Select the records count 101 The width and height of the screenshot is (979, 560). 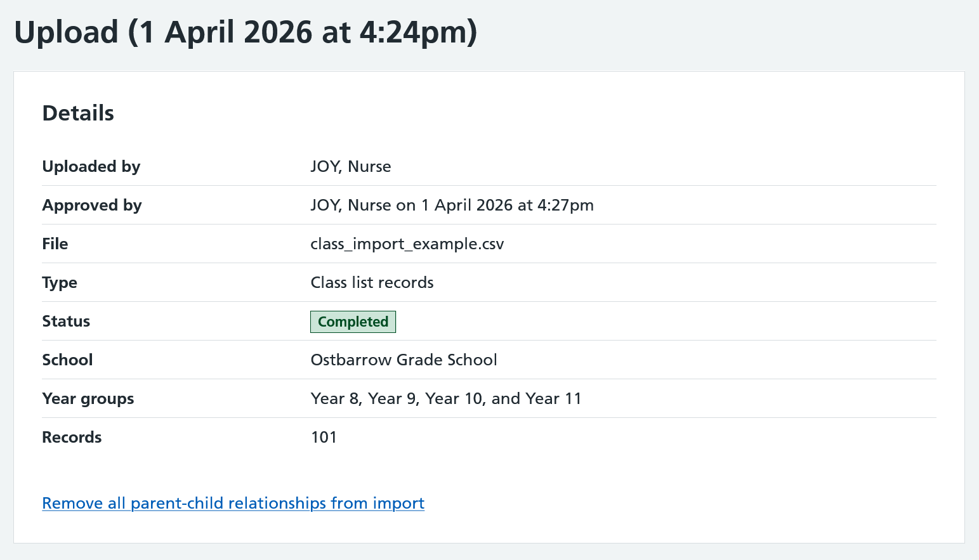[x=324, y=438]
